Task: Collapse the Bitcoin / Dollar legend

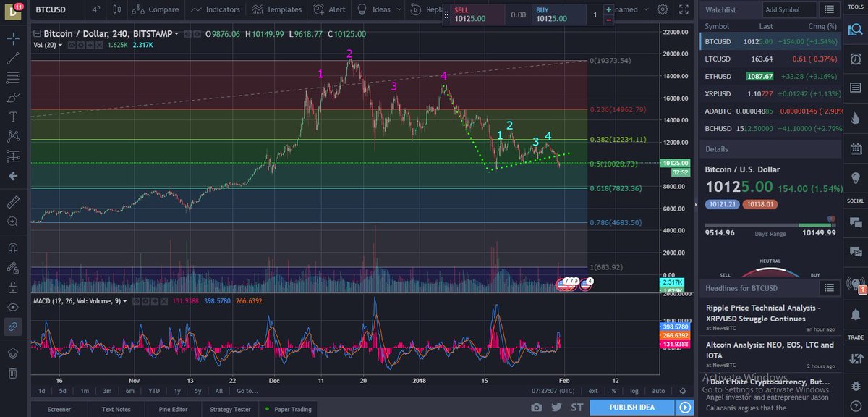Action: (x=36, y=34)
